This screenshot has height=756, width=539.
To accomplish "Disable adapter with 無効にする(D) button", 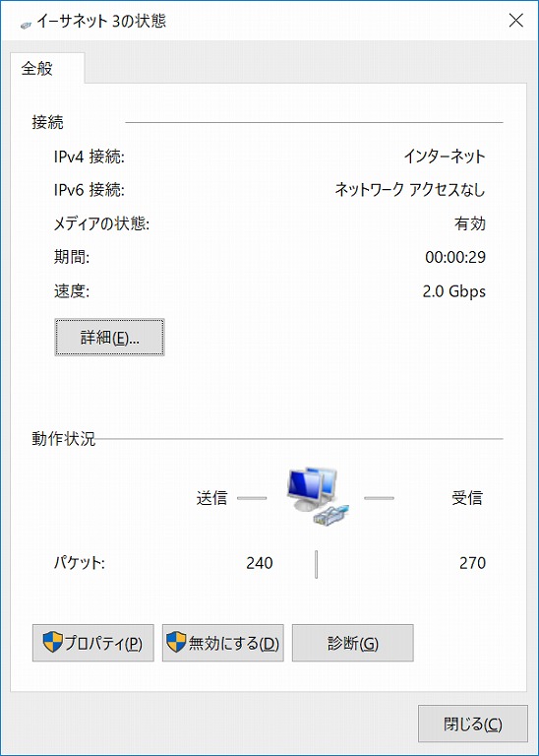I will click(x=222, y=643).
